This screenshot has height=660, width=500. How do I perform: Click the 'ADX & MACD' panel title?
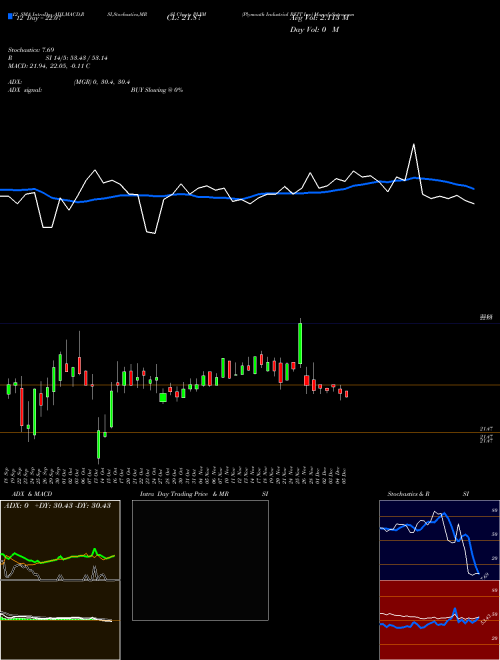pos(32,494)
